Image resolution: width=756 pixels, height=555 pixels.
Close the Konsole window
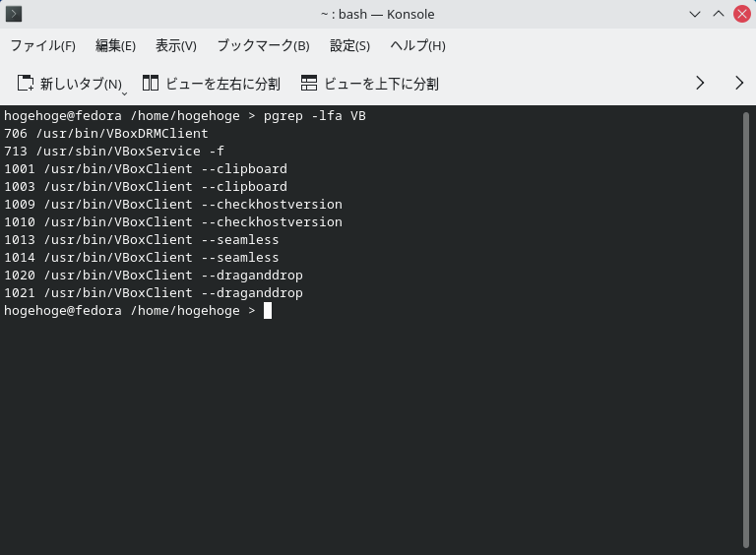(742, 14)
